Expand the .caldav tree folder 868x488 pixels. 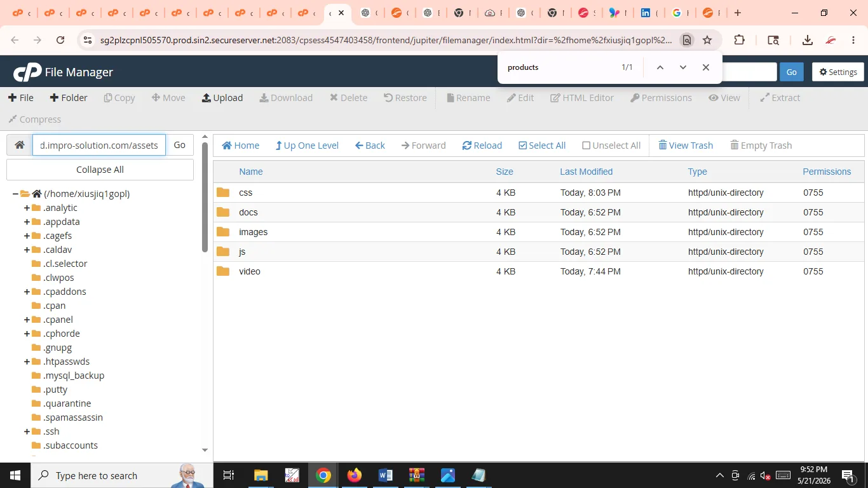click(27, 250)
